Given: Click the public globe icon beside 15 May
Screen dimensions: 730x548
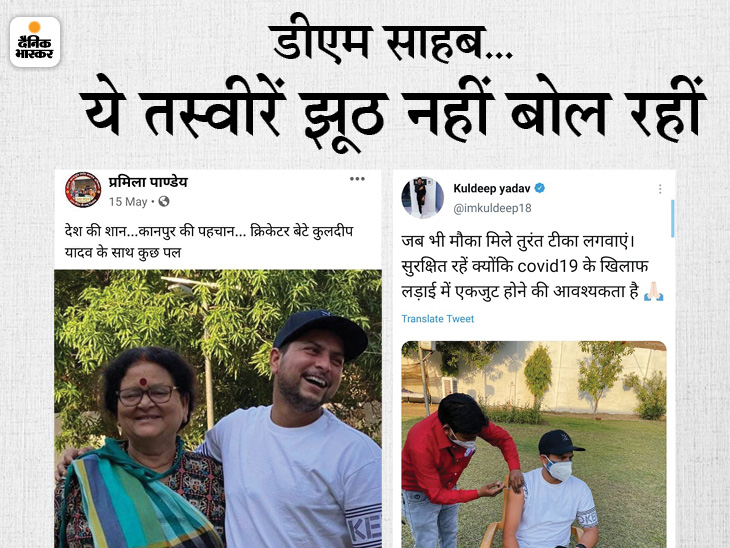Looking at the screenshot, I should click(x=164, y=202).
